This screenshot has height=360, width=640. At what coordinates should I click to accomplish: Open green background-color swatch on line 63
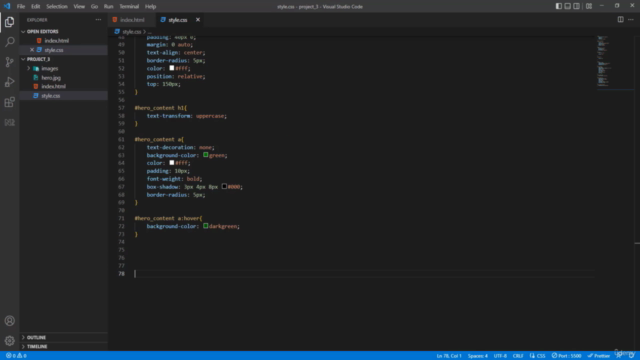[206, 155]
